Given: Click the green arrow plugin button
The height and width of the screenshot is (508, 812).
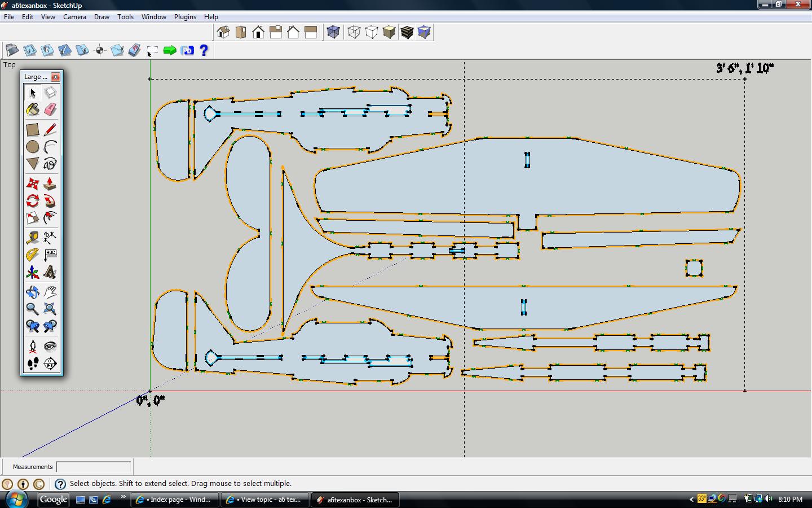Looking at the screenshot, I should coord(169,51).
